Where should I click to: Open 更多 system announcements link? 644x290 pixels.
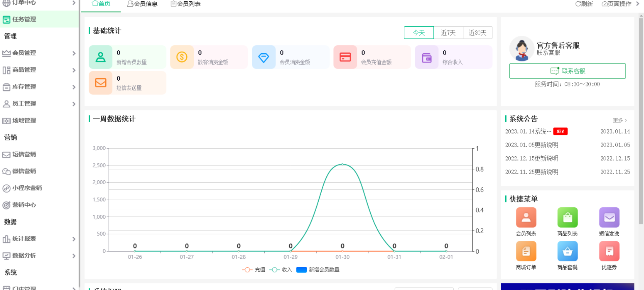click(x=620, y=121)
